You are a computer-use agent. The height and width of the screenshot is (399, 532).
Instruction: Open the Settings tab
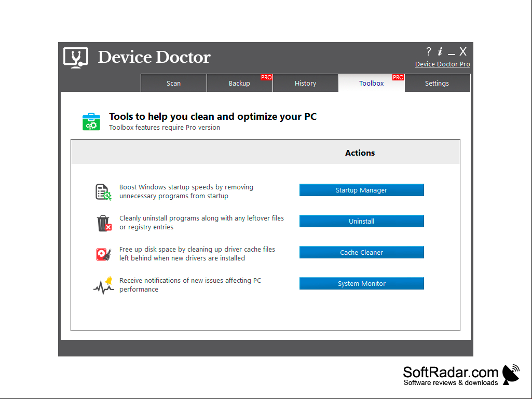tap(437, 83)
